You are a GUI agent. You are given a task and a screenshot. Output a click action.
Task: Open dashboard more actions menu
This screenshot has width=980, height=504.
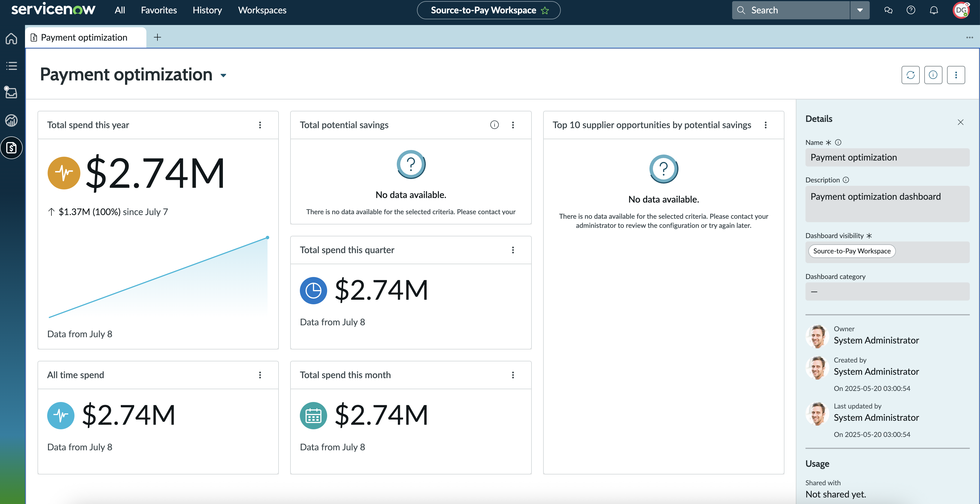pos(956,75)
